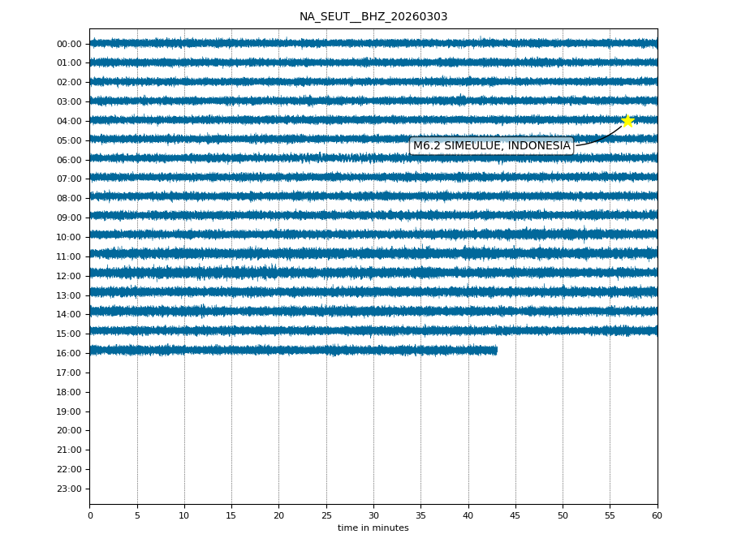Select the 00:00 hour tick label
Image resolution: width=746 pixels, height=560 pixels.
pos(69,44)
